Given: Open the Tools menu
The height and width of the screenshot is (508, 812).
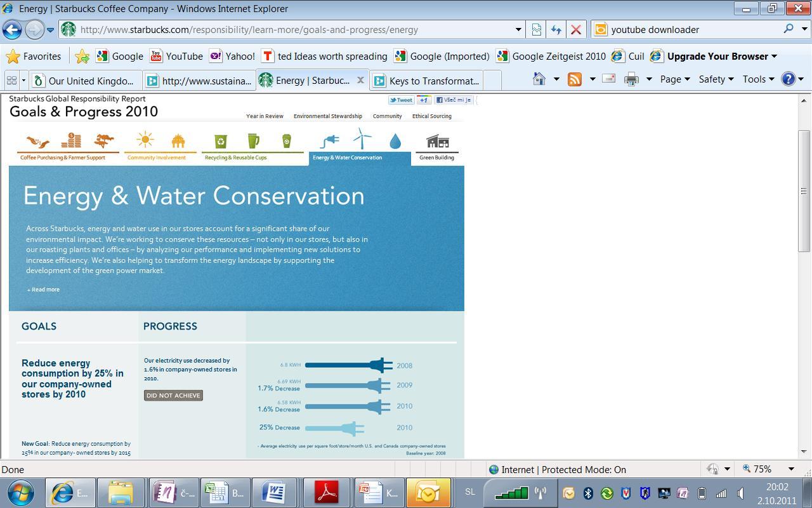Looking at the screenshot, I should pos(758,79).
